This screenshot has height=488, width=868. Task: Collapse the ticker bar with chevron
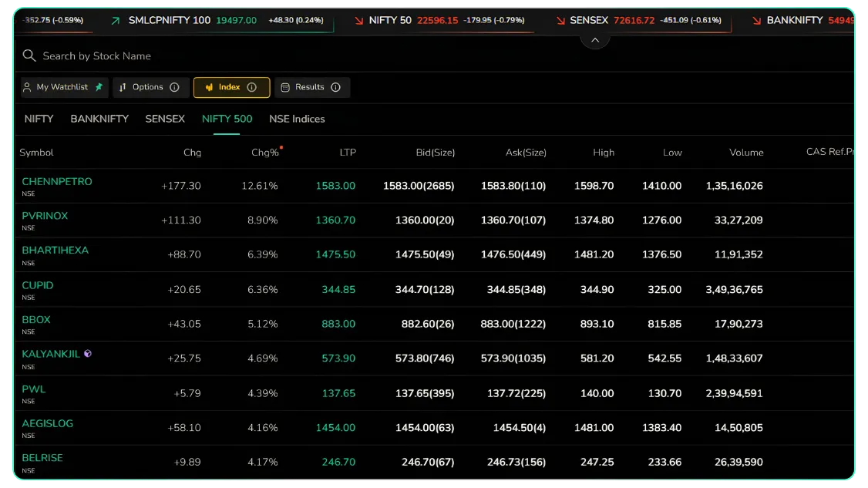point(595,40)
